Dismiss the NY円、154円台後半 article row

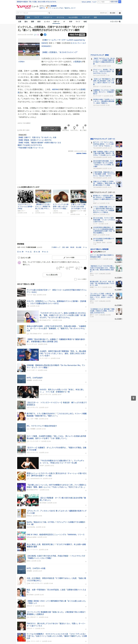point(86,382)
